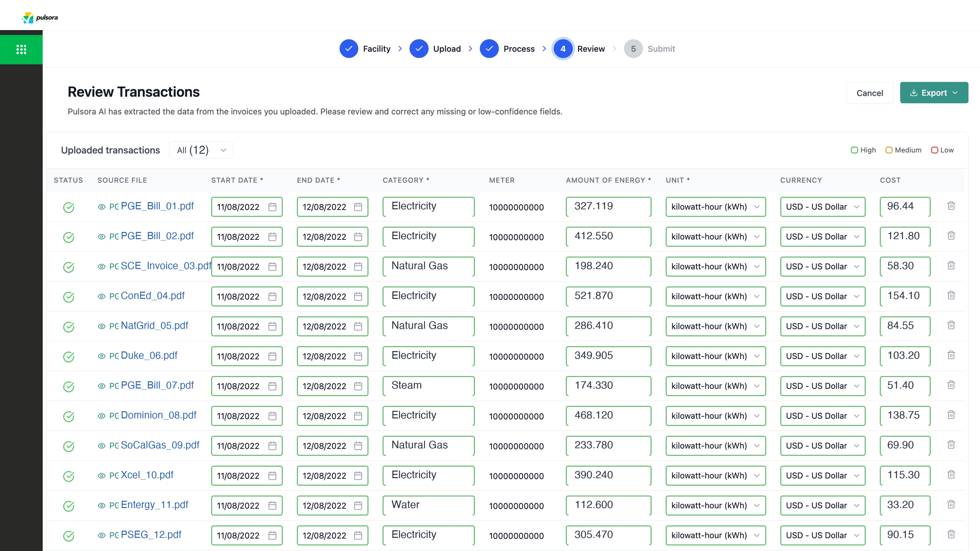Click the Pulsora logo
Viewport: 980px width, 551px height.
pyautogui.click(x=40, y=17)
